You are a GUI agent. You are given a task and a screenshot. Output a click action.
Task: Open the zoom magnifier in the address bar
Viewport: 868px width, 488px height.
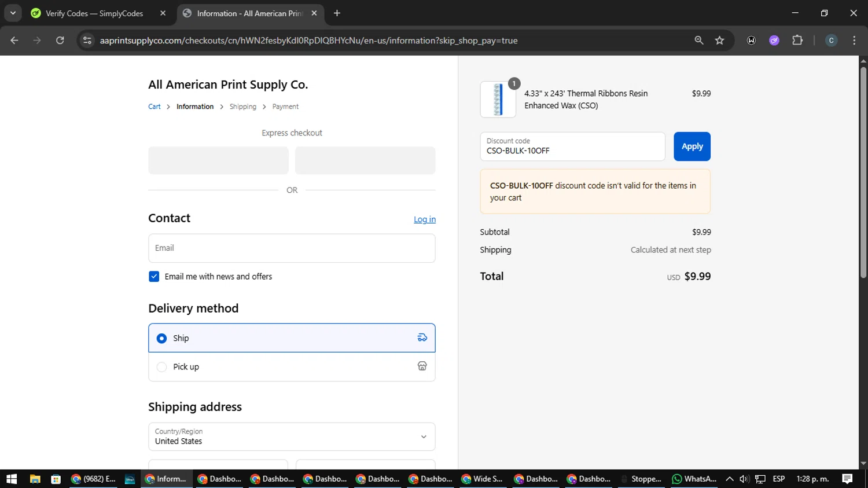pyautogui.click(x=699, y=41)
